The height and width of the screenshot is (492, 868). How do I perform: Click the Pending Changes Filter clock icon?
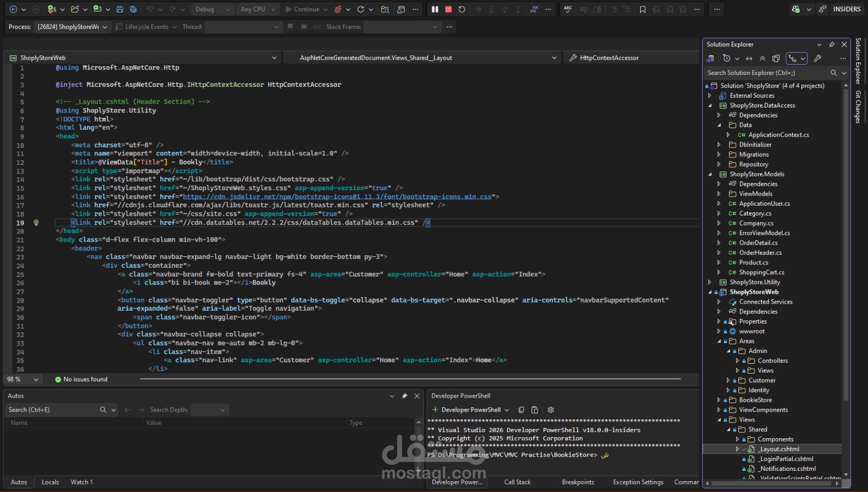[x=727, y=59]
